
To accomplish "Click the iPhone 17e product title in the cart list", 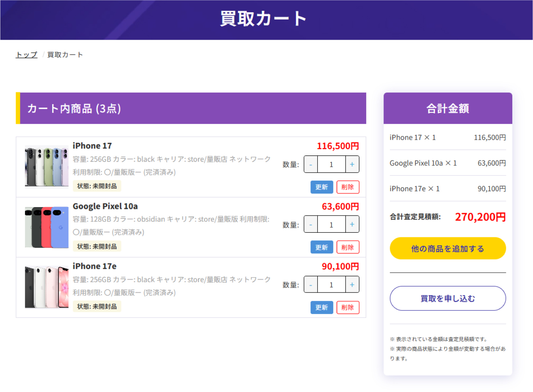I will (95, 266).
